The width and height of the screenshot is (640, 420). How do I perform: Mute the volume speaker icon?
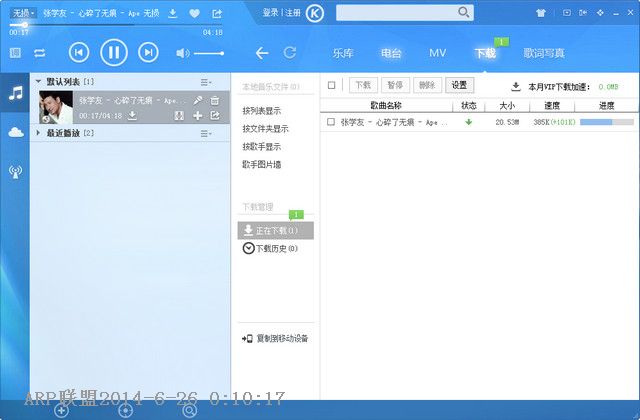coord(185,52)
